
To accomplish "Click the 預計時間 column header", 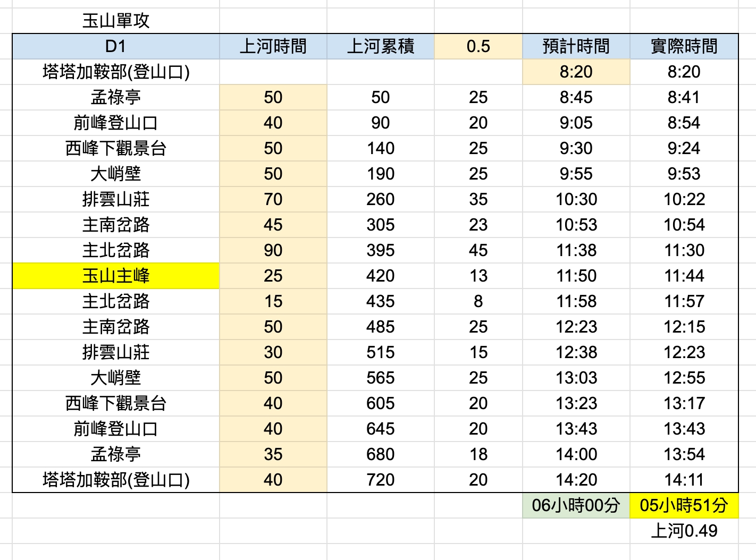I will pyautogui.click(x=576, y=46).
